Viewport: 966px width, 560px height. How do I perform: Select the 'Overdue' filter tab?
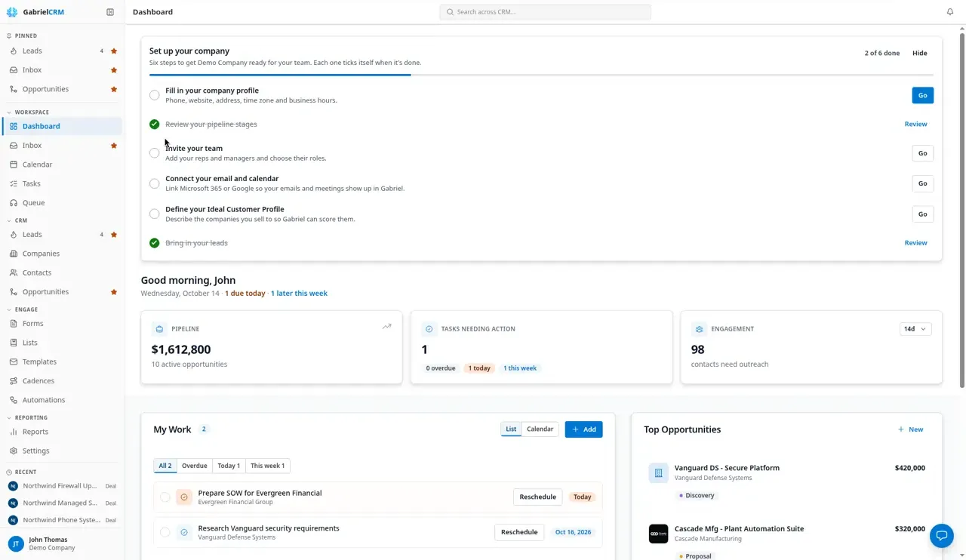pyautogui.click(x=194, y=466)
